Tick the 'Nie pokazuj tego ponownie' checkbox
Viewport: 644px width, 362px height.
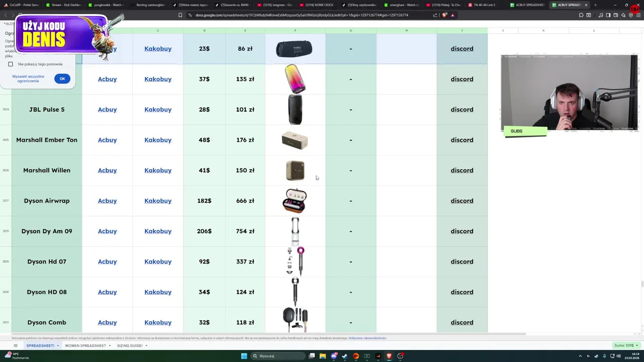point(11,64)
